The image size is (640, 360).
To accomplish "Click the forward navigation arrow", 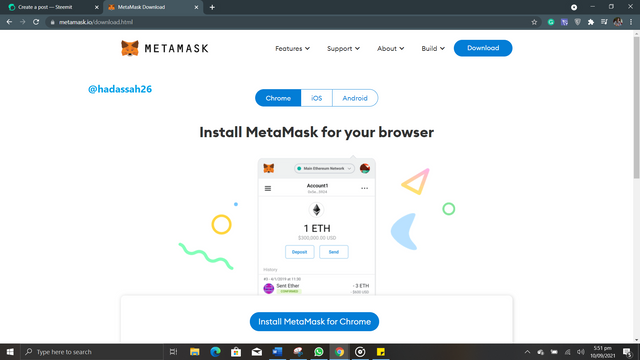I will point(23,22).
